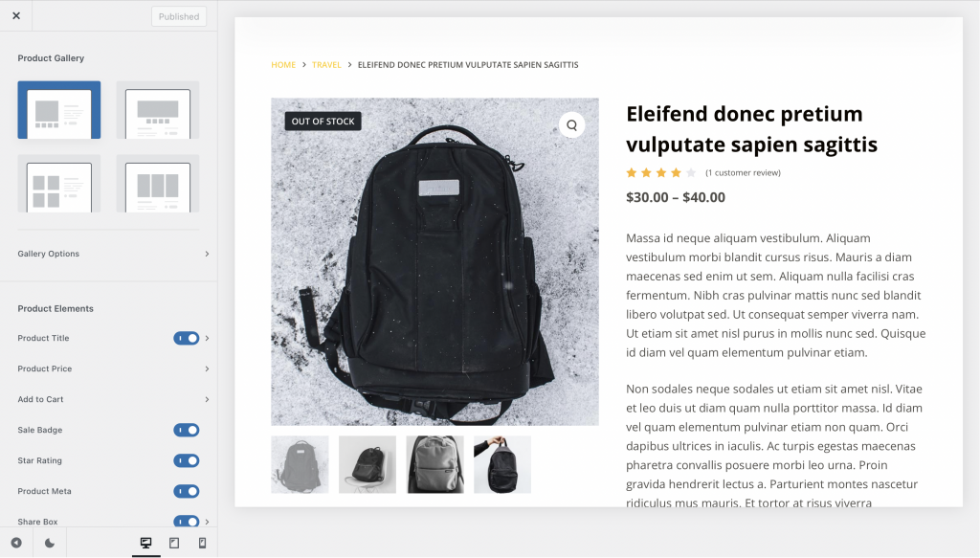Turn off the Star Rating switch
Image resolution: width=980 pixels, height=558 pixels.
[x=186, y=460]
